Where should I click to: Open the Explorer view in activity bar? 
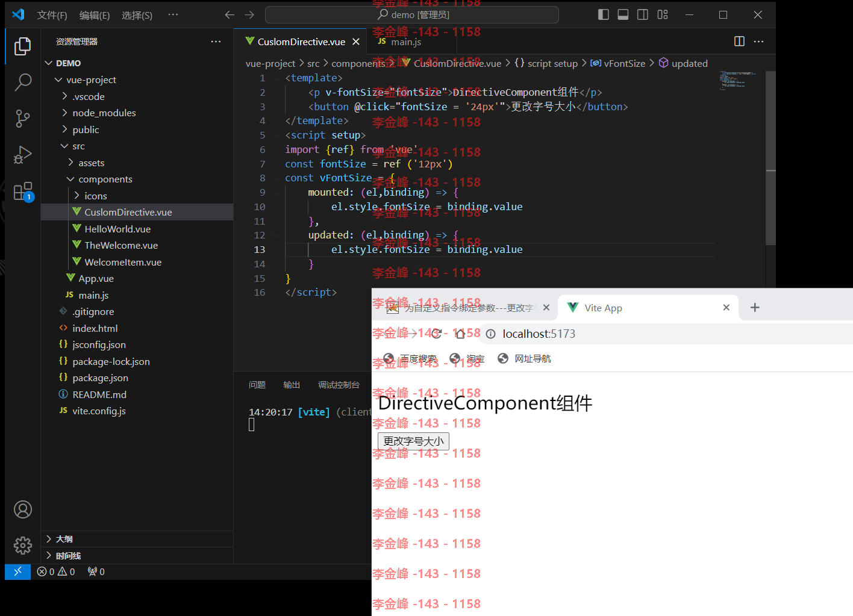tap(23, 46)
